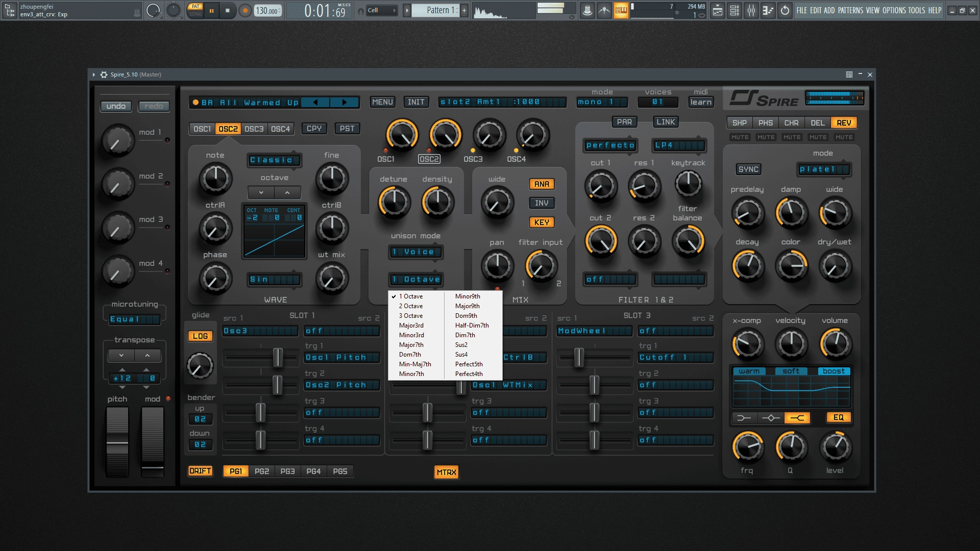Click the CPY copy button
Viewport: 980px width, 551px height.
coord(314,129)
